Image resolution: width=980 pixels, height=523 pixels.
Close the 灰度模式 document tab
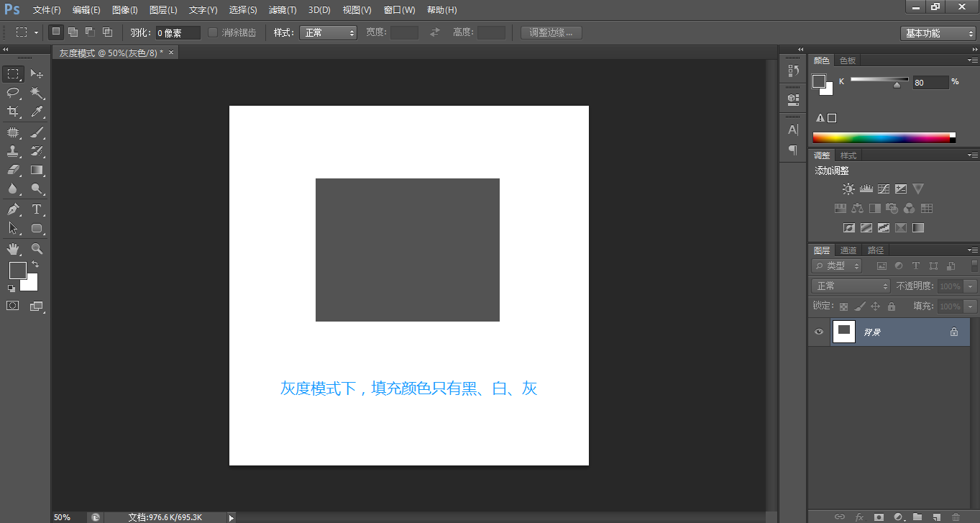coord(171,53)
